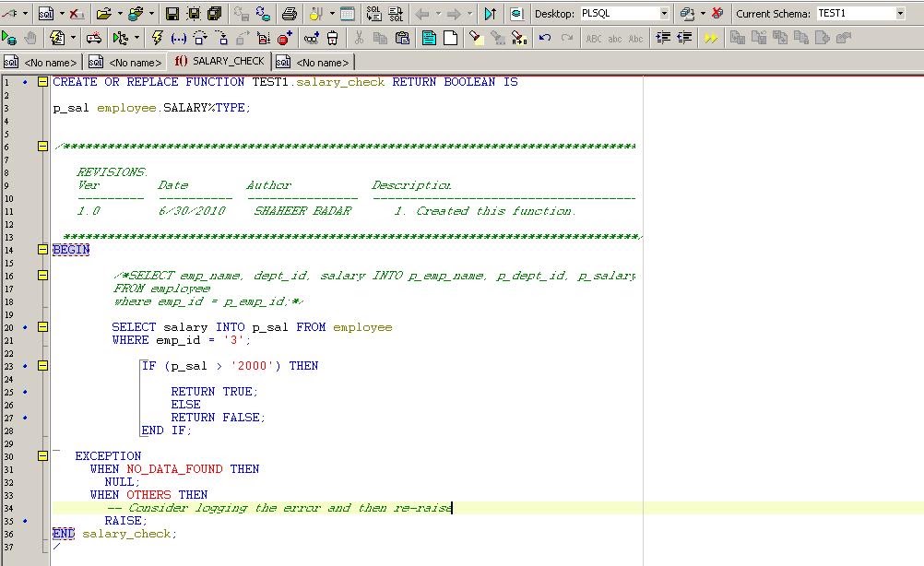Toggle breakpoint marker on line 1
Image resolution: width=924 pixels, height=566 pixels.
tap(25, 82)
